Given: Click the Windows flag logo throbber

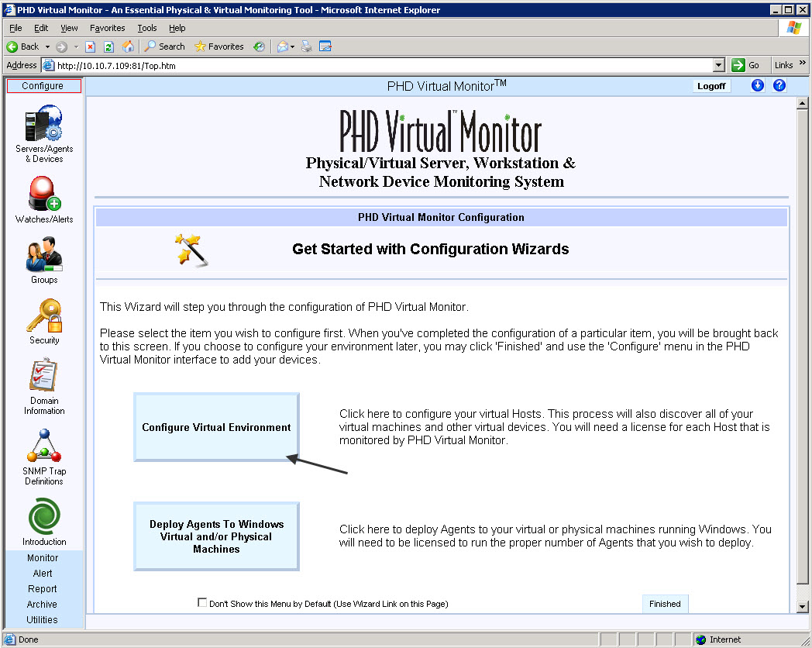Looking at the screenshot, I should tap(793, 28).
